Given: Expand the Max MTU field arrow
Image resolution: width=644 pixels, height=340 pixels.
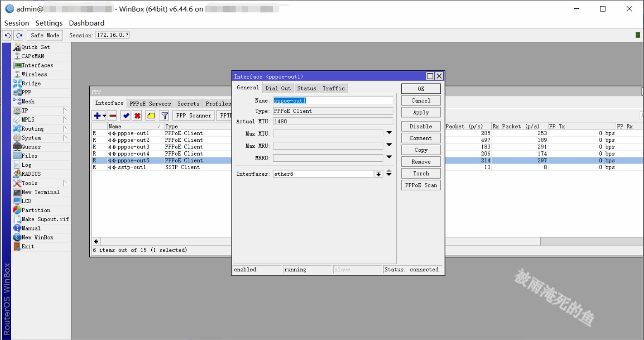Looking at the screenshot, I should tap(389, 133).
